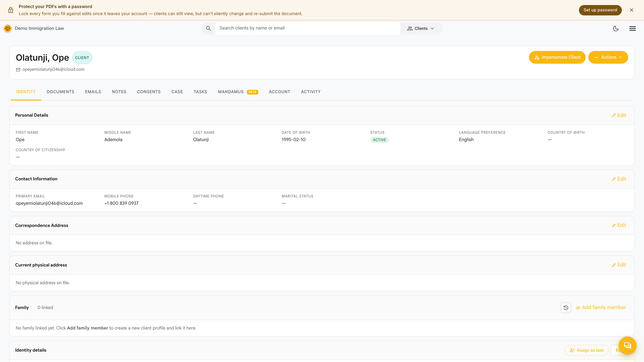Click the Demo Immigration Law scales logo
The image size is (644, 362).
8,28
